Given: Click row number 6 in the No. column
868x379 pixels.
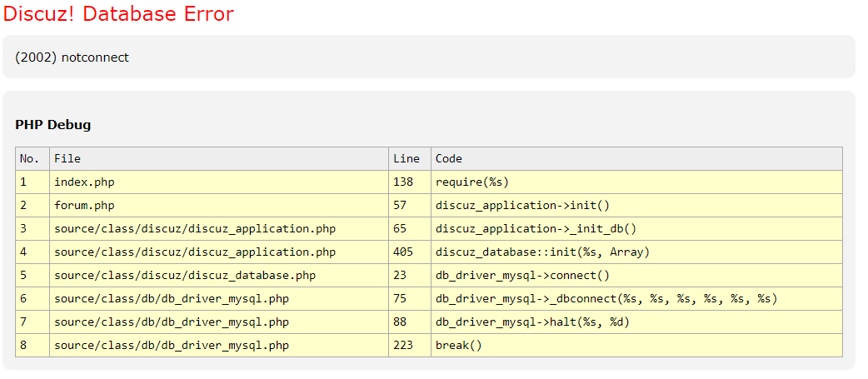Looking at the screenshot, I should (32, 299).
